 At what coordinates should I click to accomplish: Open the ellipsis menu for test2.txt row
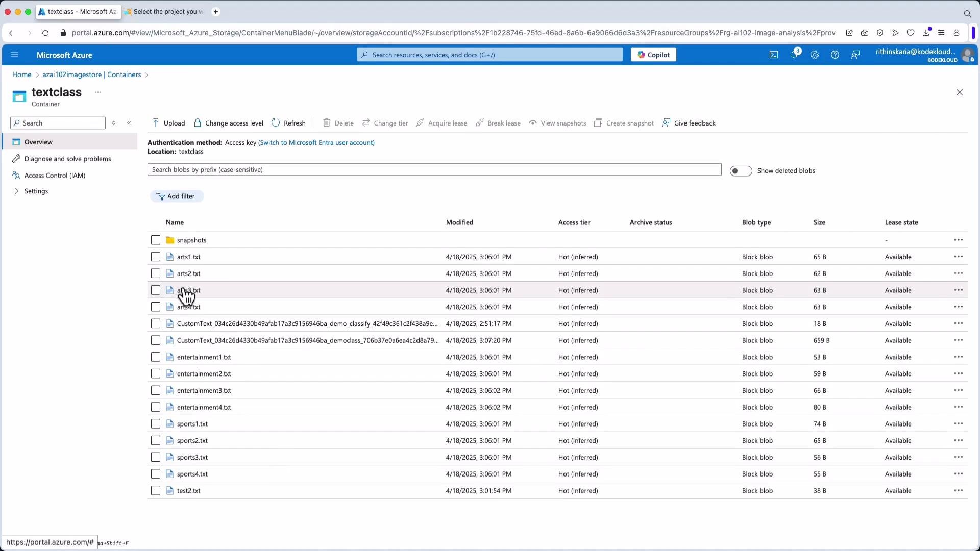[959, 491]
